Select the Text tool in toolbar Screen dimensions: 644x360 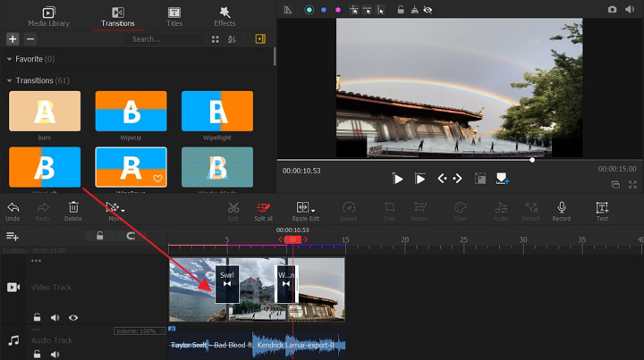click(602, 207)
